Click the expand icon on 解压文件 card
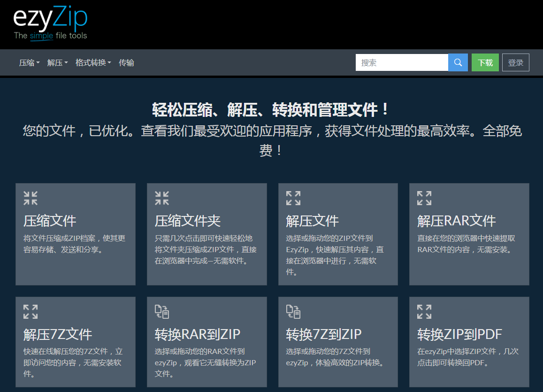This screenshot has width=543, height=392. point(293,198)
